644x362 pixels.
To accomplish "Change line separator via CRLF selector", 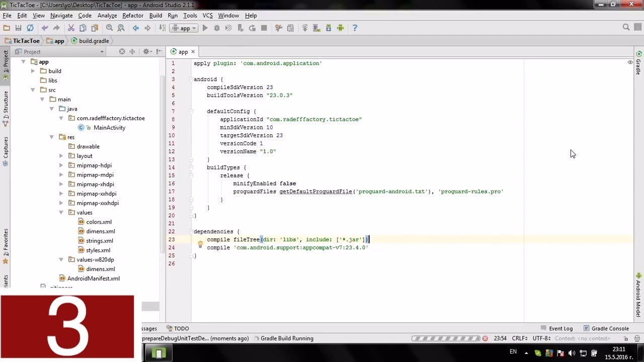I will click(519, 338).
